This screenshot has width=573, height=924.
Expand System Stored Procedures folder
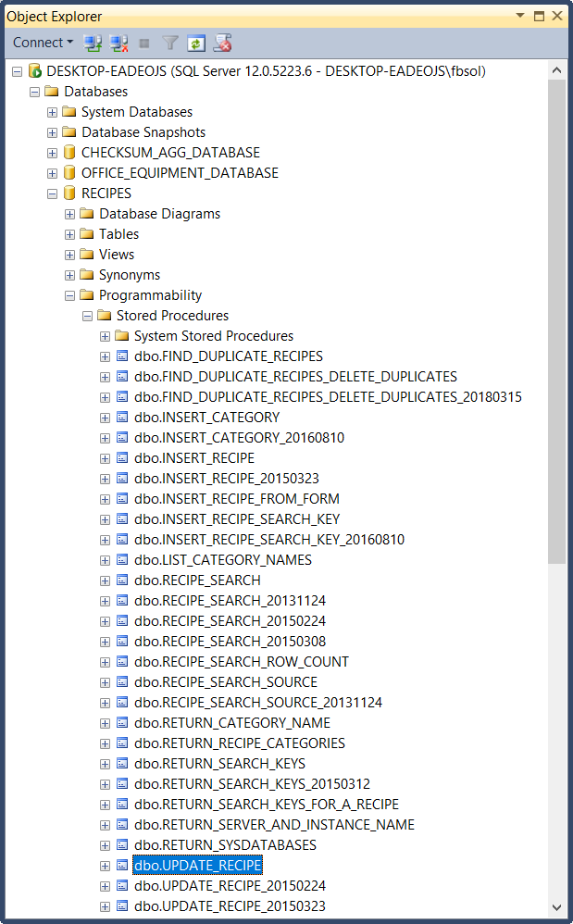pyautogui.click(x=105, y=336)
